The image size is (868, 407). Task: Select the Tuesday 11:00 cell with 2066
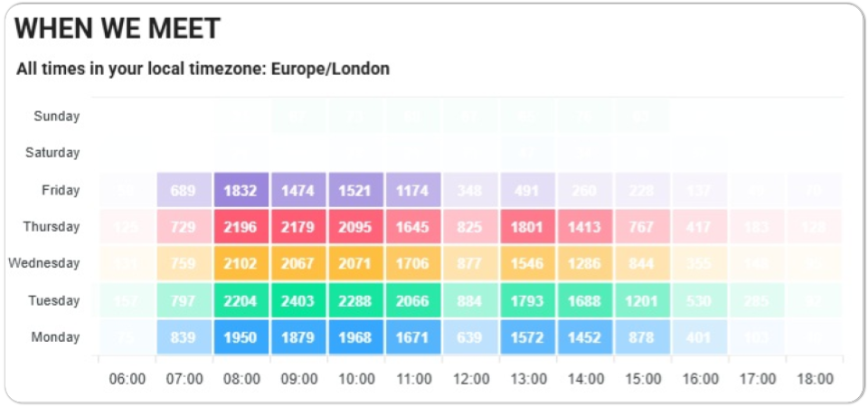413,300
